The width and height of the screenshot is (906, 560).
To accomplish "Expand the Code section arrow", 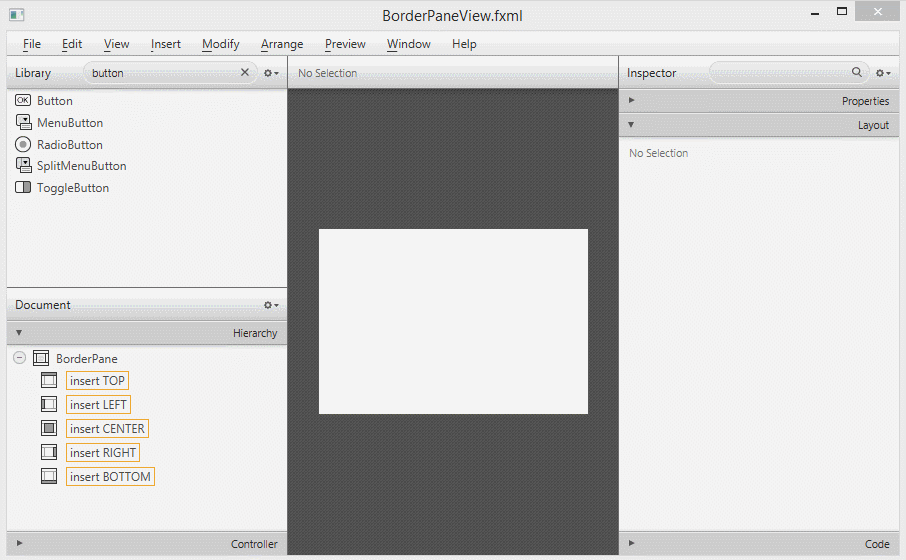I will 632,543.
